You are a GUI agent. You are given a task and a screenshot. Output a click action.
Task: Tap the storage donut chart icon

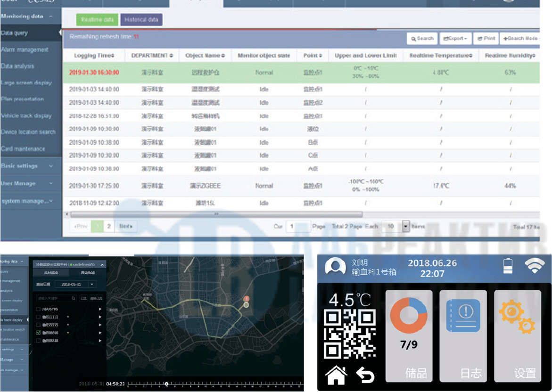tap(409, 316)
